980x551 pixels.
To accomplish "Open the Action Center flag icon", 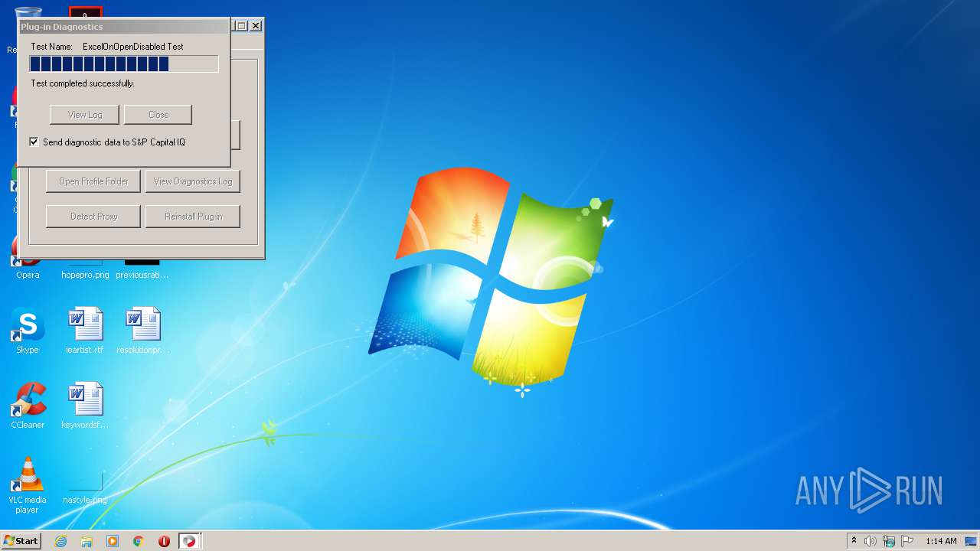I will [907, 541].
